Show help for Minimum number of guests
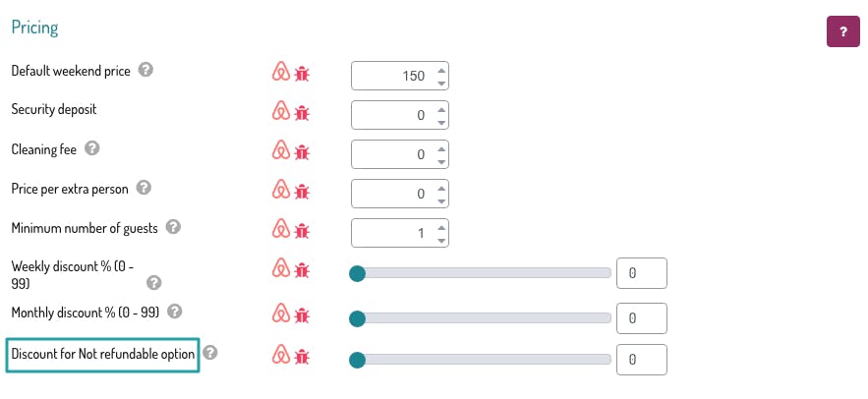Screen dimensions: 868x399 click(173, 227)
